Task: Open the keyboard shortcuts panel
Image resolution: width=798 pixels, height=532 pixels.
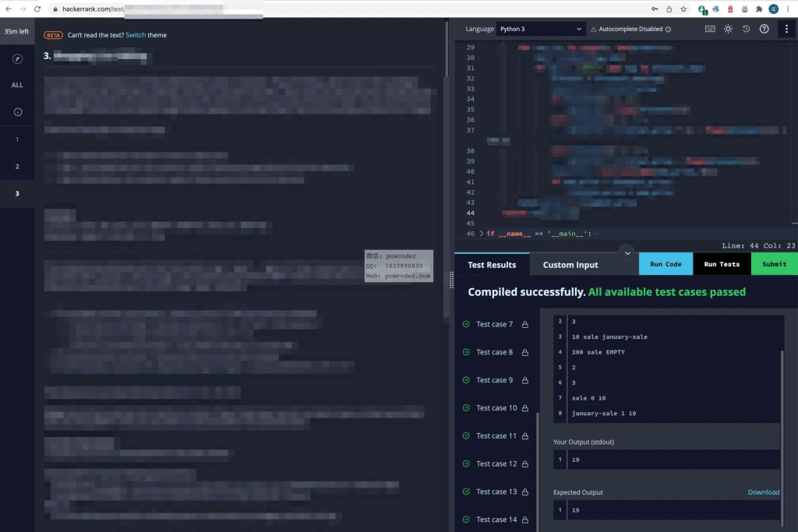Action: coord(711,29)
